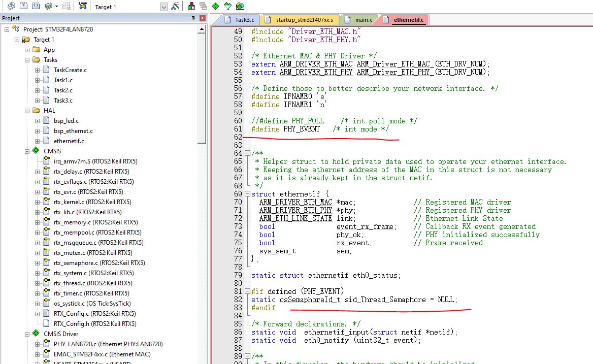Screen dimensions: 593x364
Task: Click the Translate (compile file) toolbar icon
Action: pos(11,6)
